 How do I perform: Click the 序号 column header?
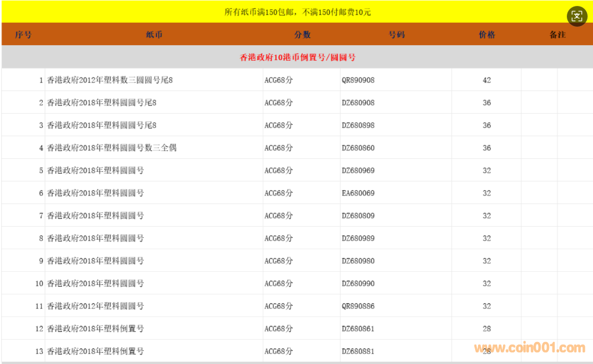click(x=23, y=35)
